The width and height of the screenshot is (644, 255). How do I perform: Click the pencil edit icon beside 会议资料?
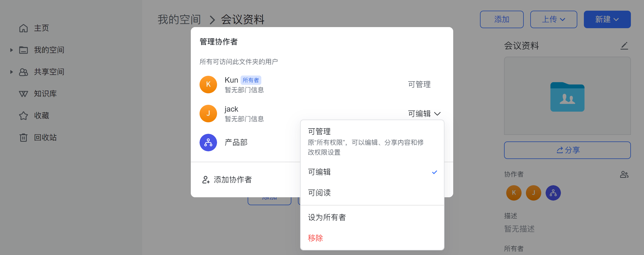[x=624, y=46]
